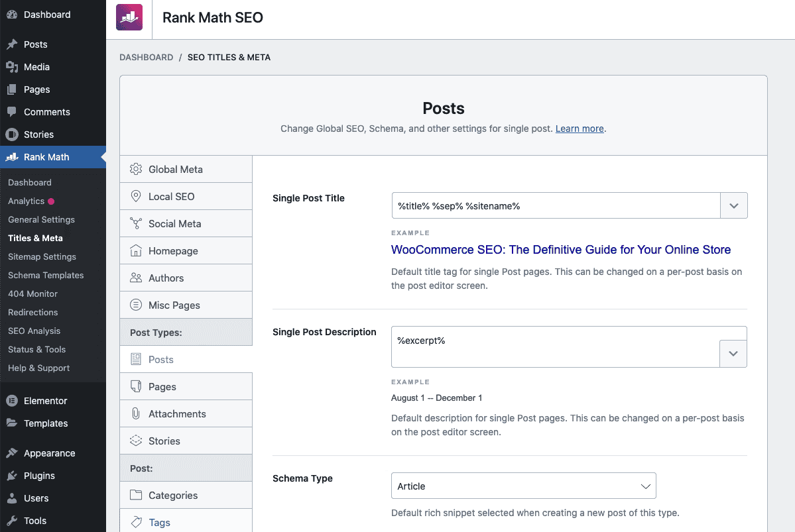795x532 pixels.
Task: Open Sitemap Settings in Rank Math submenu
Action: pos(42,256)
